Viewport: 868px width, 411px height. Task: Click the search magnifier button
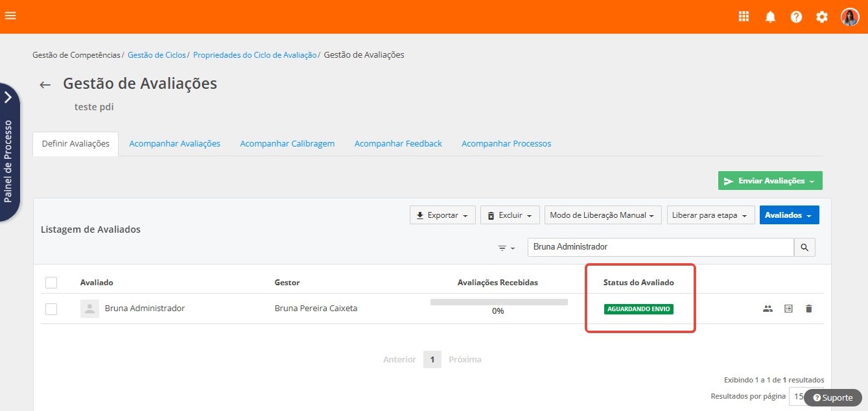804,247
